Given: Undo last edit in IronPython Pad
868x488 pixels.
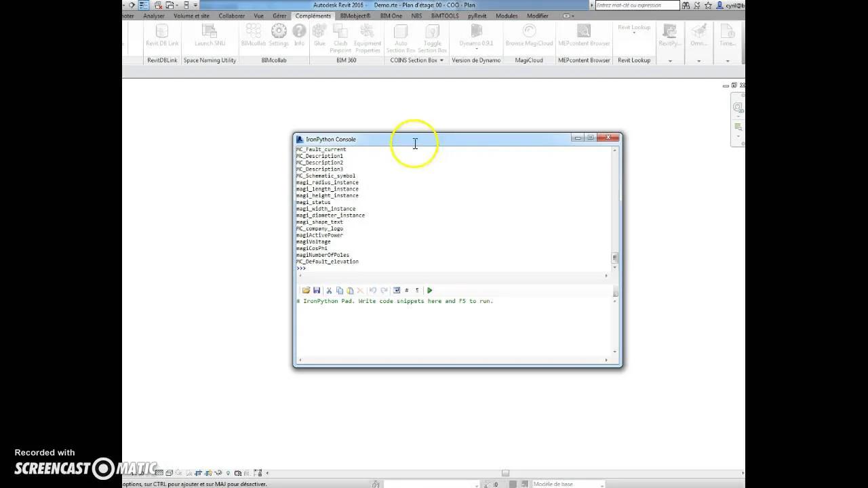Looking at the screenshot, I should point(372,290).
